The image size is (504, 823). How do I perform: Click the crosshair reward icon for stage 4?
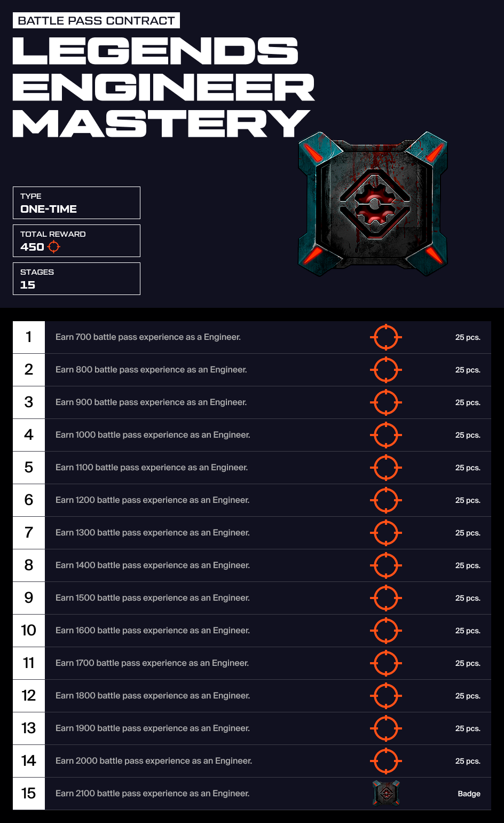(x=385, y=435)
